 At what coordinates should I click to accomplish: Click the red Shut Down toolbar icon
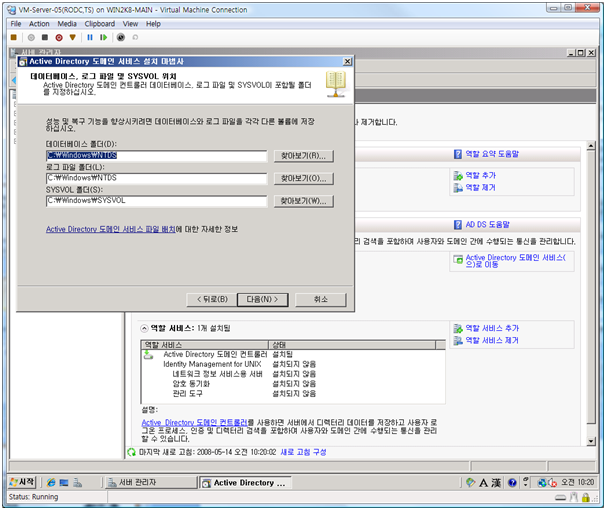coord(59,37)
